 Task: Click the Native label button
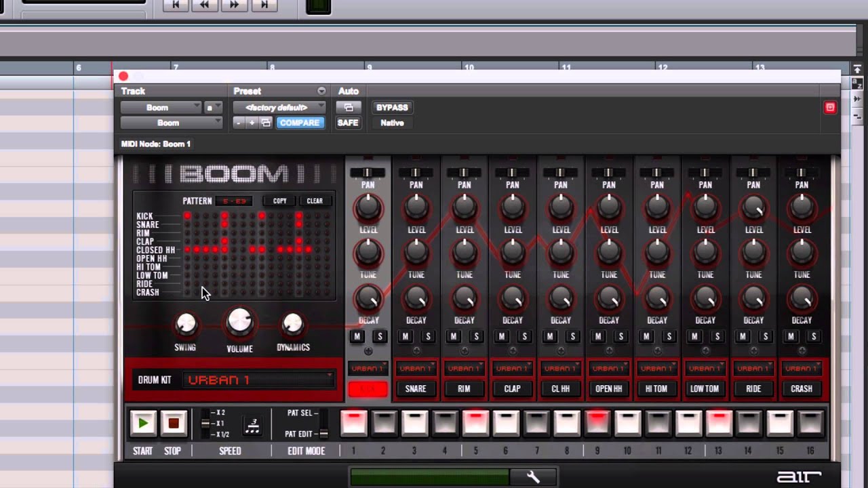[x=392, y=123]
